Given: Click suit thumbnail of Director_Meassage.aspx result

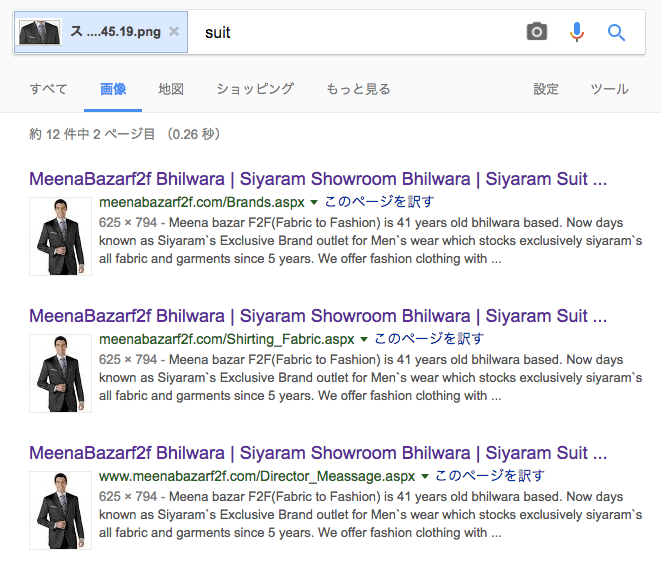Looking at the screenshot, I should point(60,510).
